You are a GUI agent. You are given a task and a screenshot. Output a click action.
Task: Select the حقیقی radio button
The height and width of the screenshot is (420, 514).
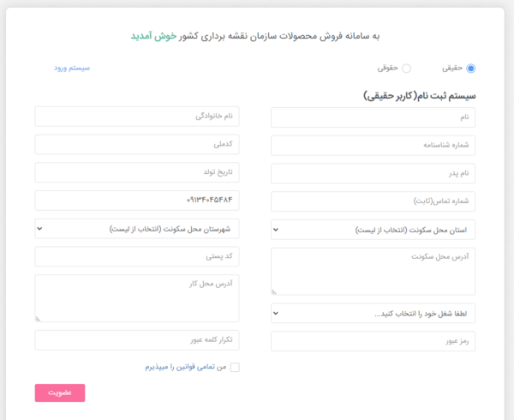(x=470, y=69)
